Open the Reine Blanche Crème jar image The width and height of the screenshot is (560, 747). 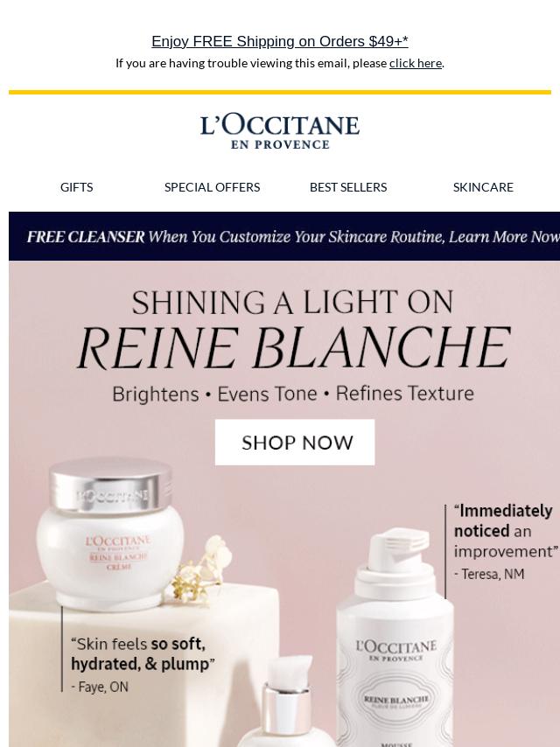[x=110, y=533]
